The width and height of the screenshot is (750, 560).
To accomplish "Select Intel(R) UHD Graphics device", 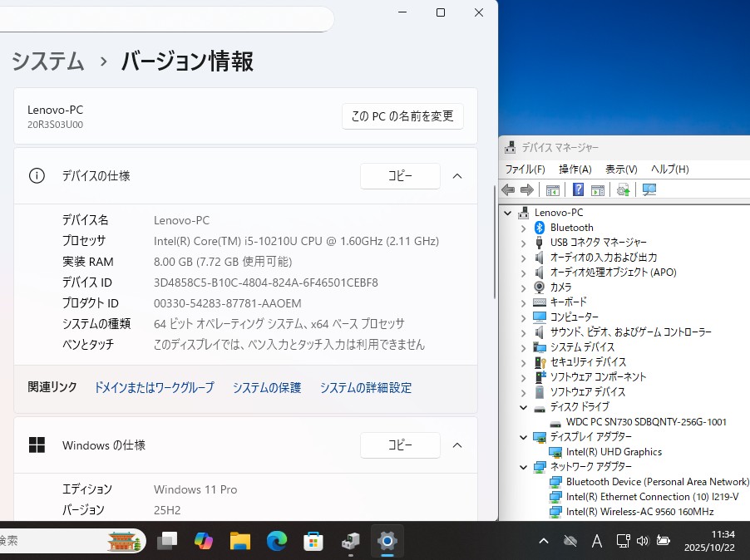I will pyautogui.click(x=614, y=452).
